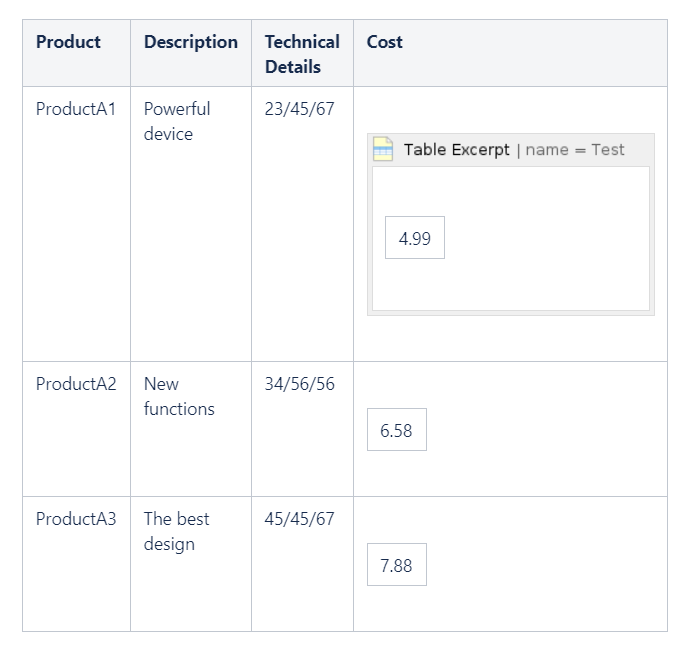Select the ProductA3 cell
The height and width of the screenshot is (648, 680).
pos(76,519)
